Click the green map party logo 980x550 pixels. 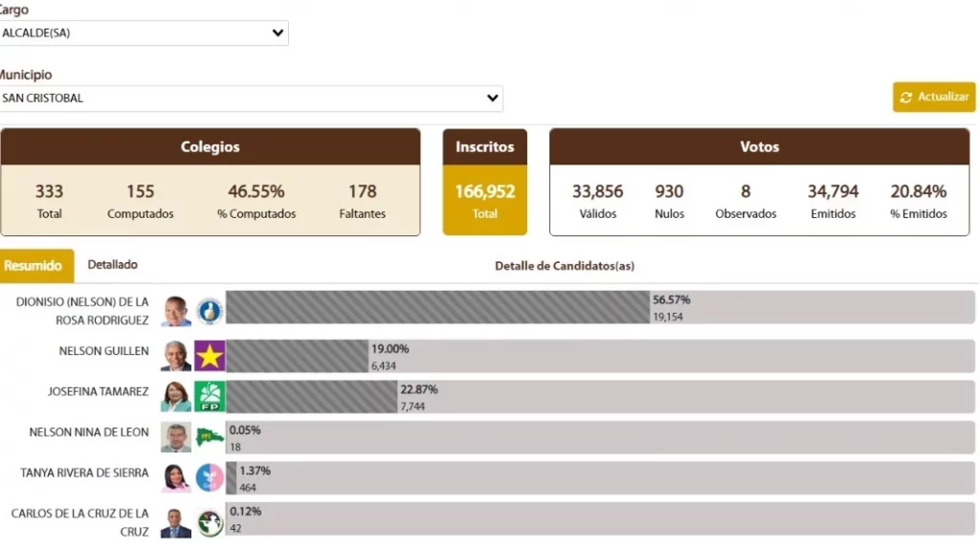click(209, 437)
